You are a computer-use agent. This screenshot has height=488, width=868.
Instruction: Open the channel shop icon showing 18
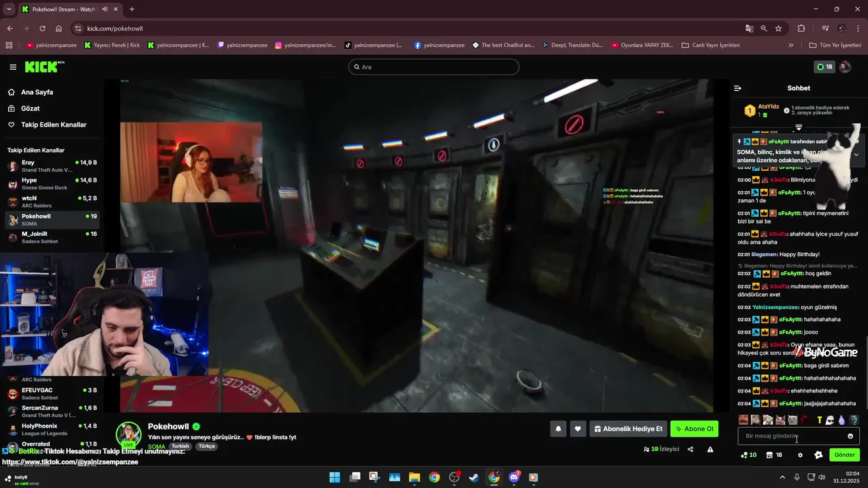(774, 455)
